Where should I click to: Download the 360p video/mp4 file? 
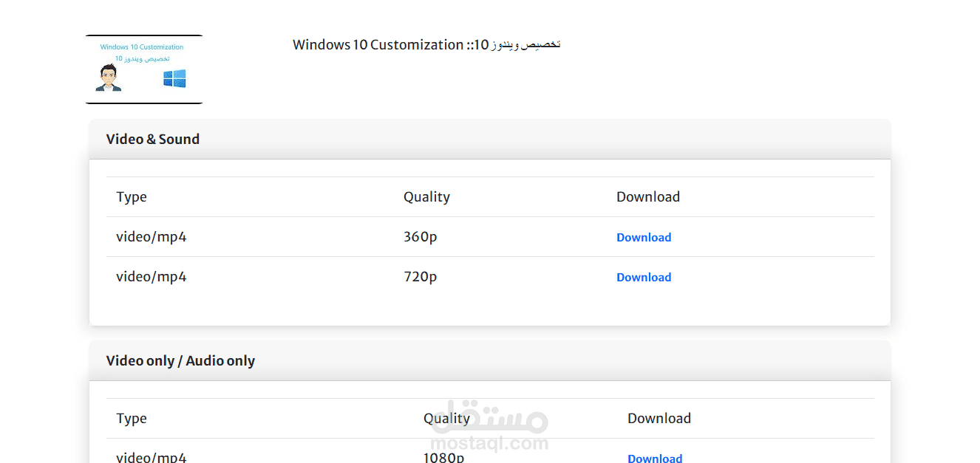coord(644,237)
